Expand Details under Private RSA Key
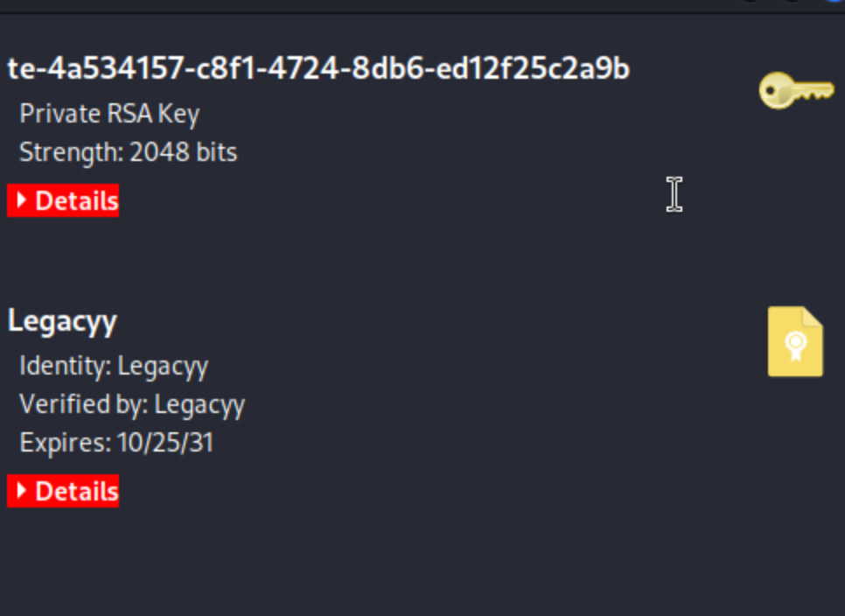This screenshot has height=616, width=845. [63, 200]
